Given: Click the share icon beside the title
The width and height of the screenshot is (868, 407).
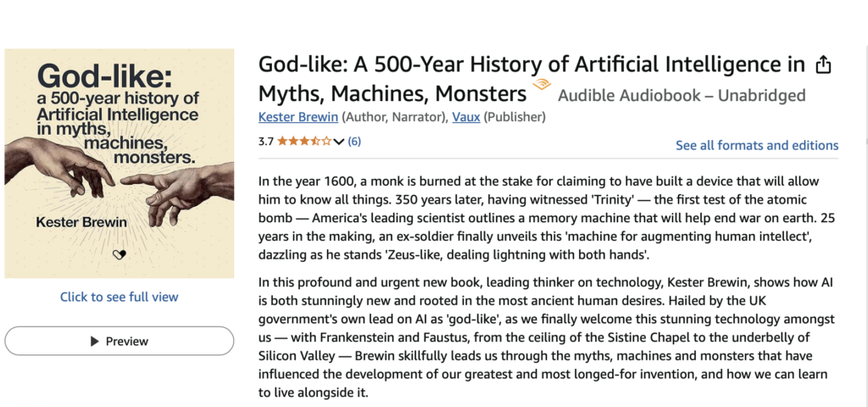Looking at the screenshot, I should pyautogui.click(x=824, y=64).
